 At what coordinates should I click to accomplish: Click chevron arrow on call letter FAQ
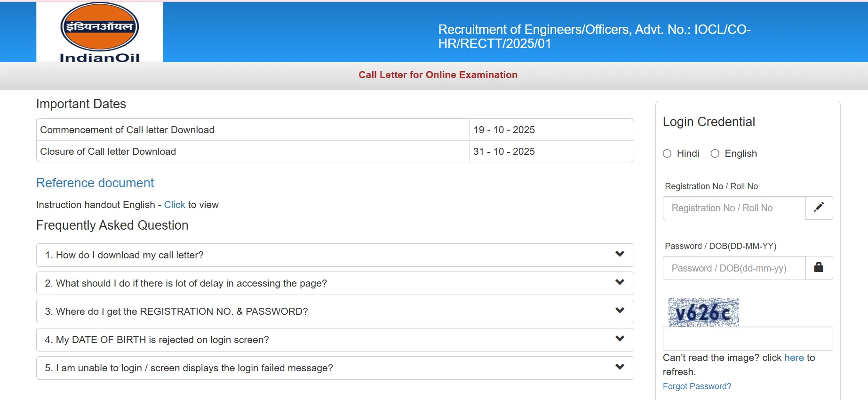tap(620, 254)
